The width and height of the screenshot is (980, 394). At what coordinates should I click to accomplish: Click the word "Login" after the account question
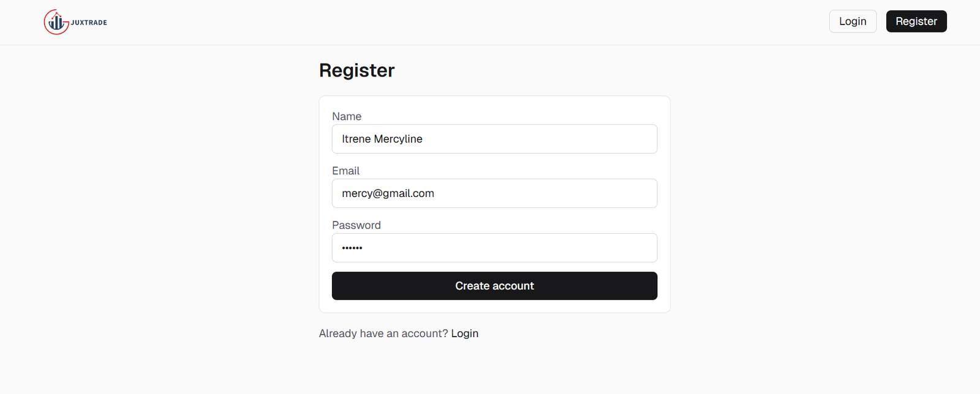tap(465, 333)
